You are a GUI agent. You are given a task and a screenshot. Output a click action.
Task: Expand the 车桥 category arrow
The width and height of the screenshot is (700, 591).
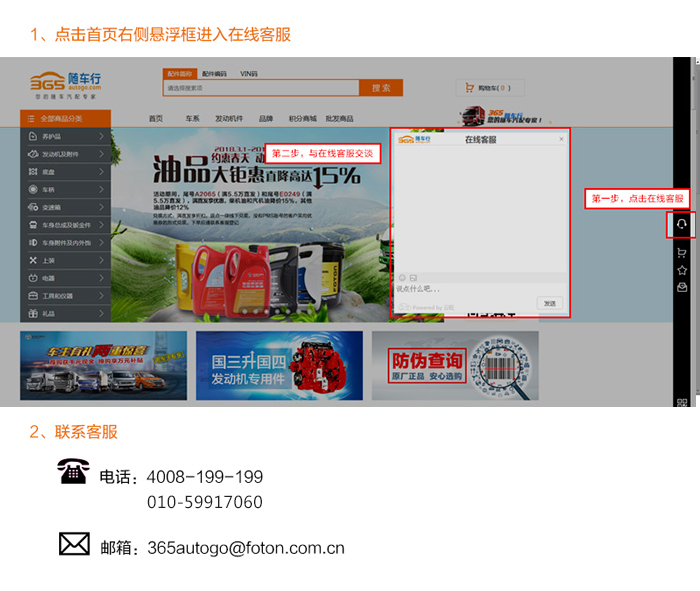(x=101, y=189)
